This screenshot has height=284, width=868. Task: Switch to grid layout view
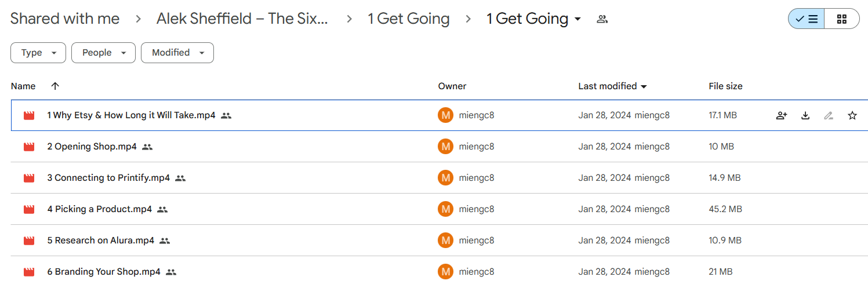pos(842,19)
